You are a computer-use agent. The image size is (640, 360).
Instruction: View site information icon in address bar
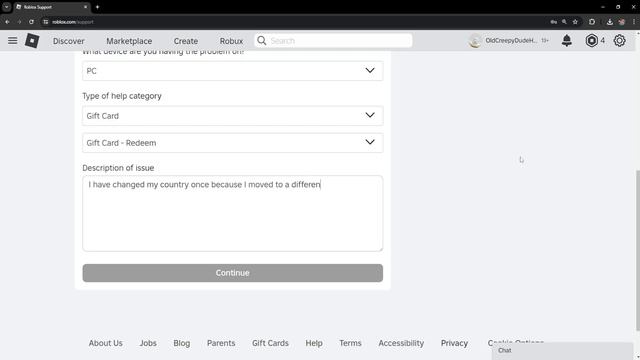tap(46, 22)
